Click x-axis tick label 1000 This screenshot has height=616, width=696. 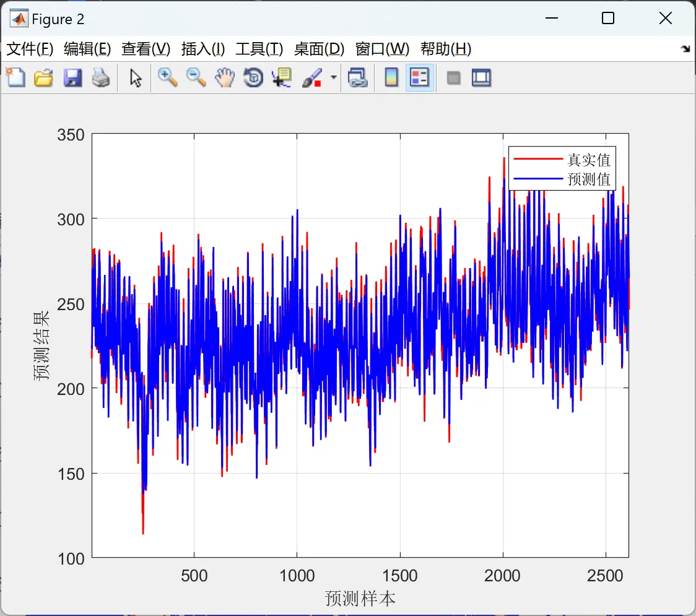pyautogui.click(x=297, y=576)
